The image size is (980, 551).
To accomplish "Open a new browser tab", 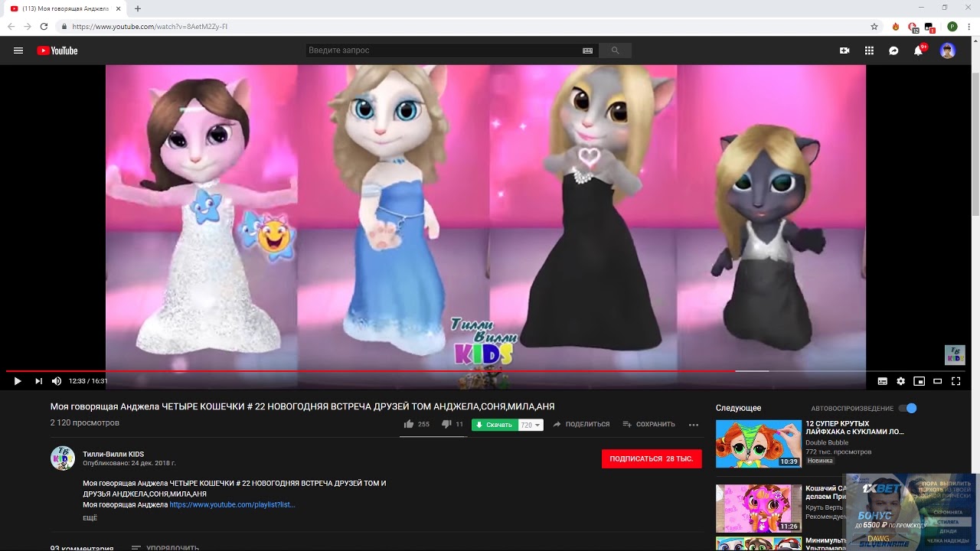I will [138, 8].
